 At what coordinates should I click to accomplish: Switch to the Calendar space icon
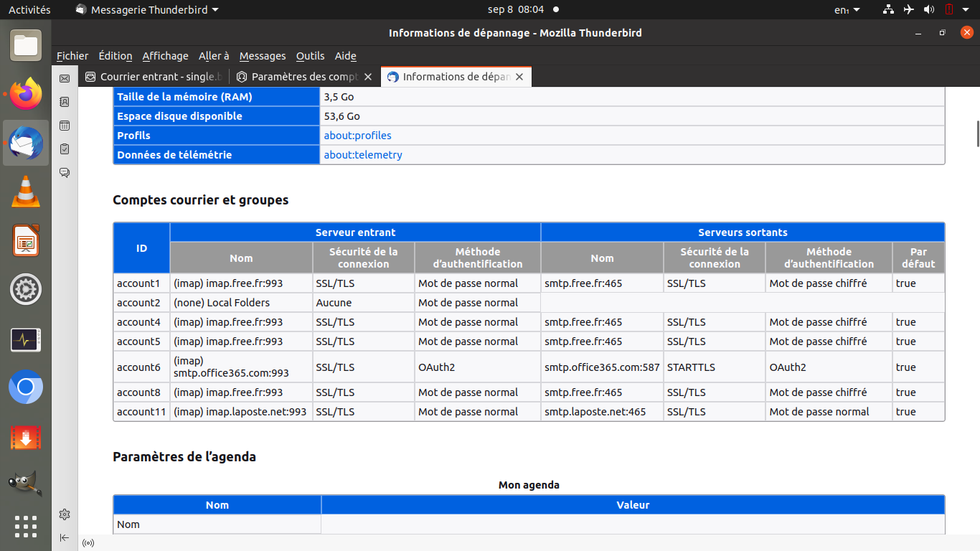(65, 126)
